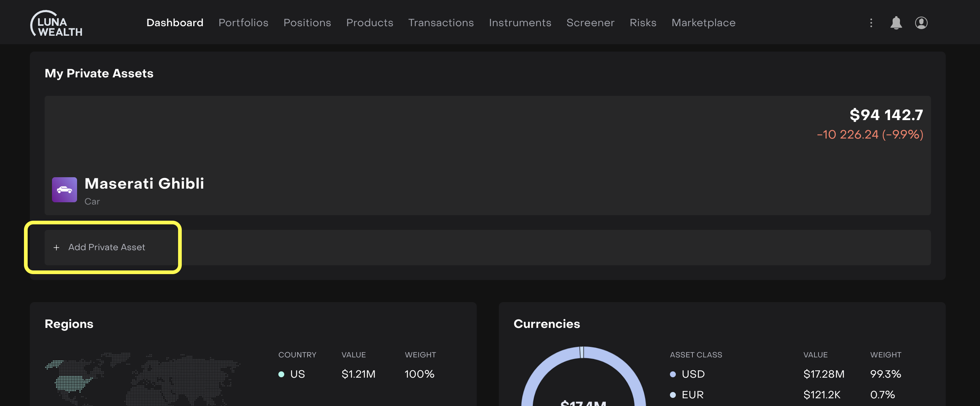Open the Marketplace tab

point(703,23)
